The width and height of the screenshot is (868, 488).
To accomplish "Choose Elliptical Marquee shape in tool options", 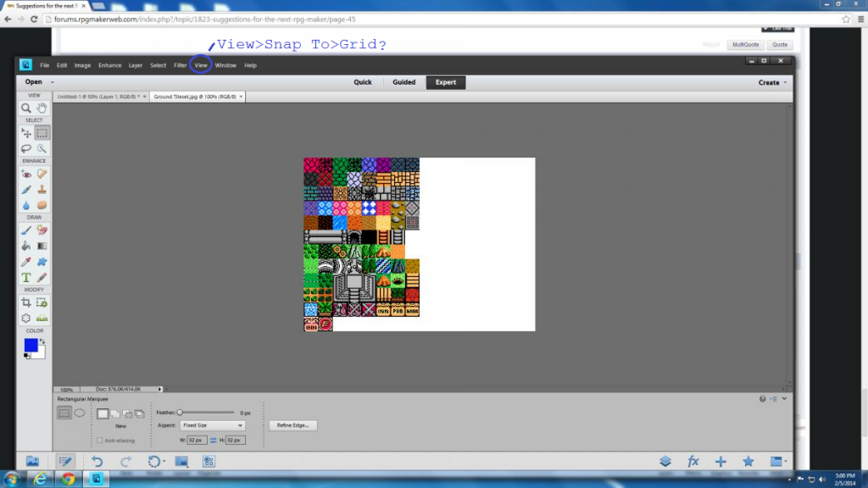I will point(80,413).
